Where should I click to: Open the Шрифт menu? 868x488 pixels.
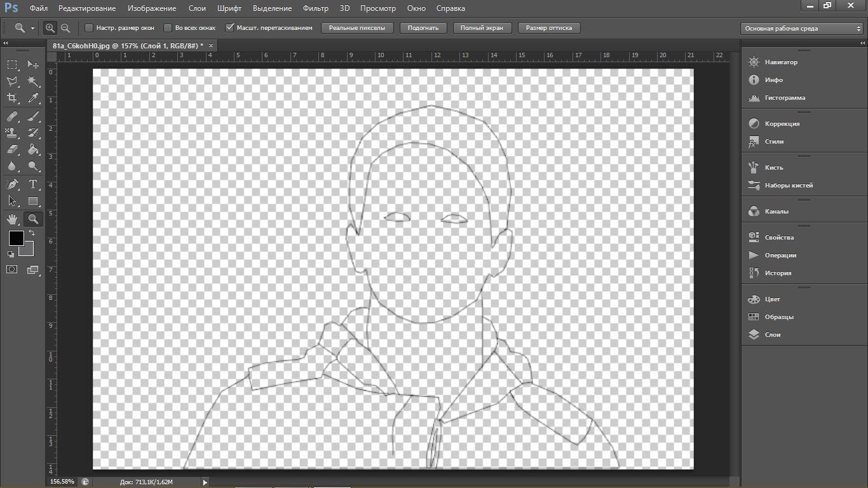[229, 8]
